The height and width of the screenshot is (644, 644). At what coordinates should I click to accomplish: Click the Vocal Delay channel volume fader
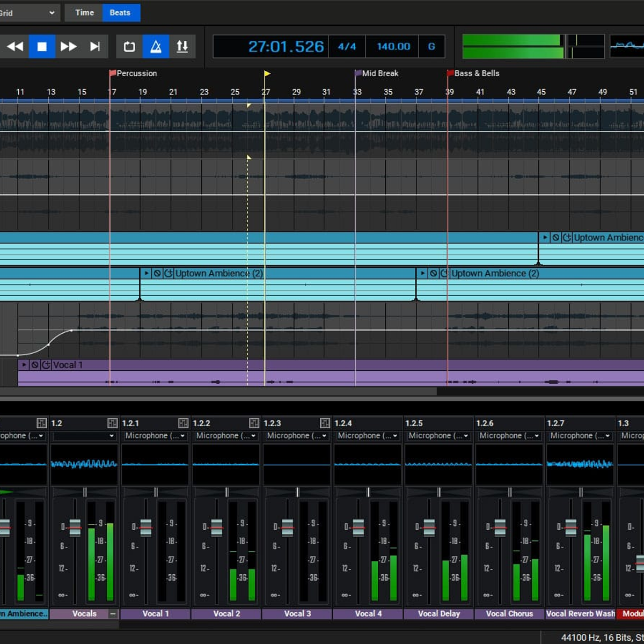tap(429, 528)
